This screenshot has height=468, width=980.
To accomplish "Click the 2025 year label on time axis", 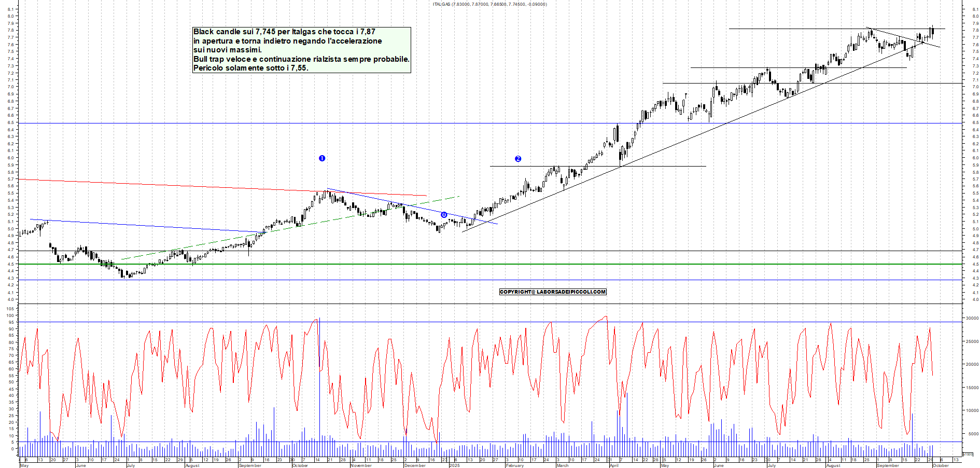I will [x=454, y=465].
